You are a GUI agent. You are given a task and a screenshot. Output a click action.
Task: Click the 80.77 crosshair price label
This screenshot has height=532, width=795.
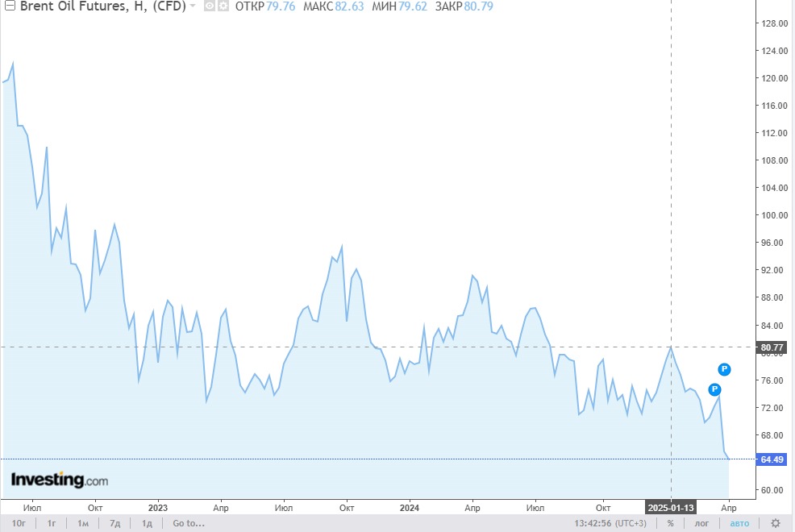click(772, 347)
